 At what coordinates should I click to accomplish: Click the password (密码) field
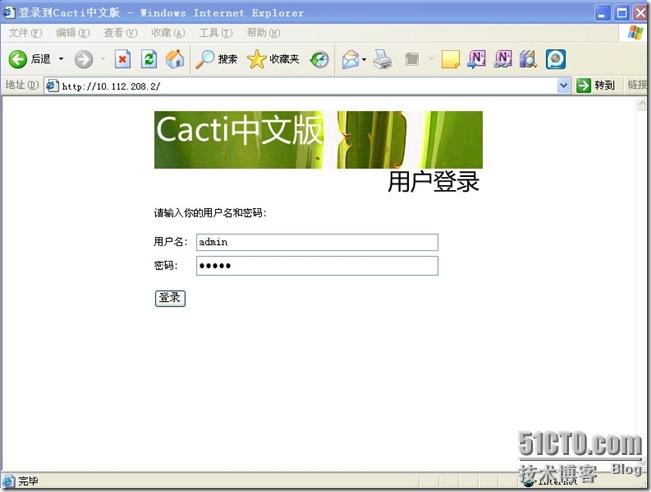tap(317, 266)
